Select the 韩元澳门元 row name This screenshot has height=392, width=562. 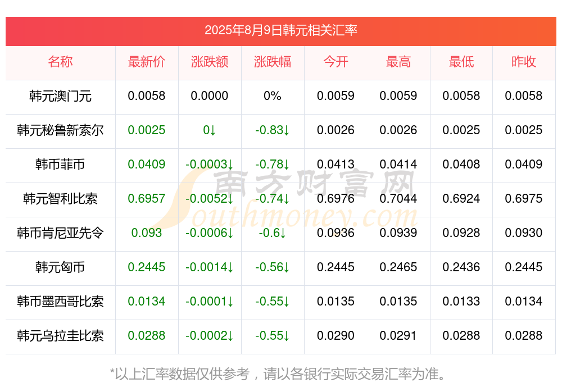click(60, 95)
